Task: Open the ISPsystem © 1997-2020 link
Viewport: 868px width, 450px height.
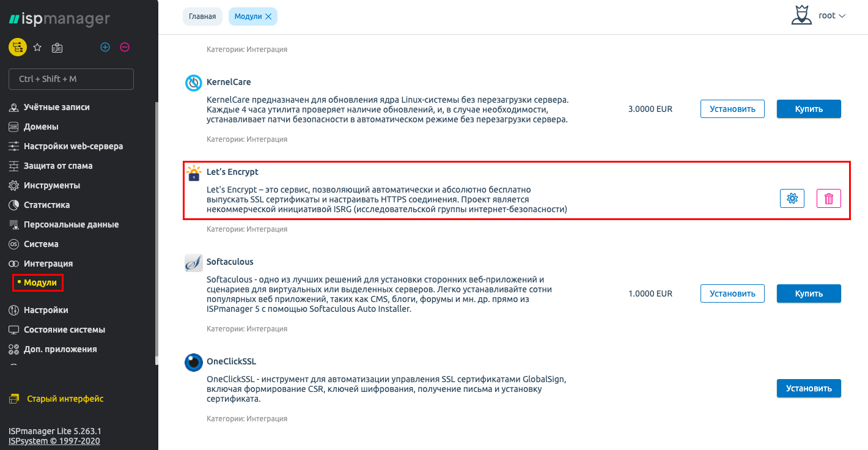Action: click(54, 441)
